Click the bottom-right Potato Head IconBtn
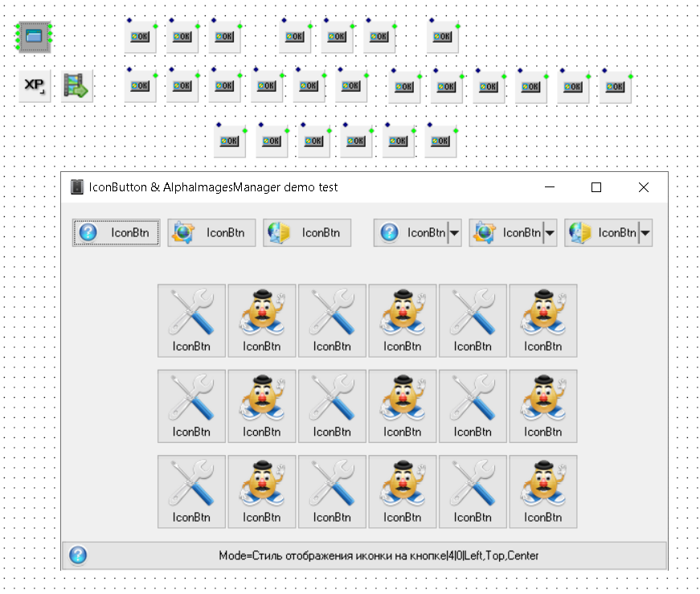The image size is (700, 594). click(542, 491)
